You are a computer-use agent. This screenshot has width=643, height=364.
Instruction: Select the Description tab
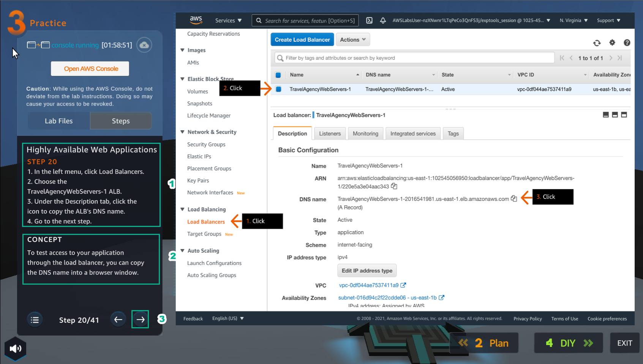pos(292,134)
